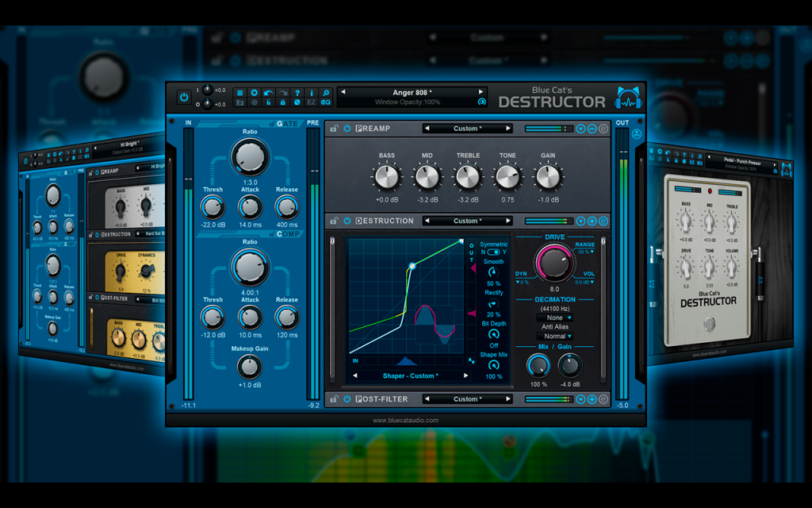Image resolution: width=812 pixels, height=508 pixels.
Task: Toggle the PREAMP section power switch
Action: (x=347, y=129)
